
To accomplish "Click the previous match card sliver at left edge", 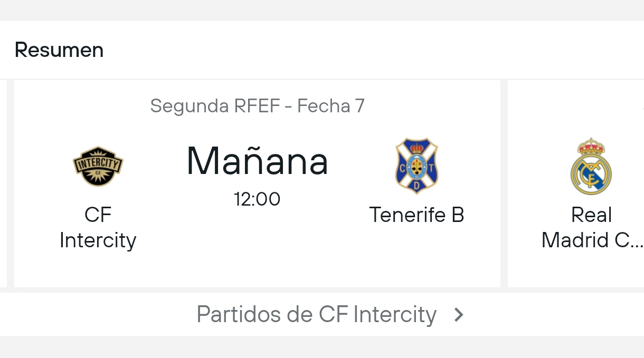I will 3,183.
